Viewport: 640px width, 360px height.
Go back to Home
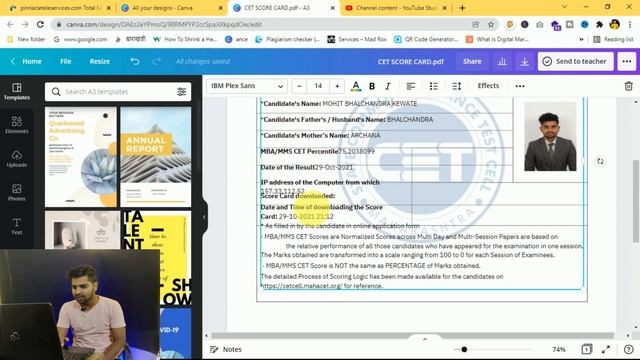click(x=26, y=62)
